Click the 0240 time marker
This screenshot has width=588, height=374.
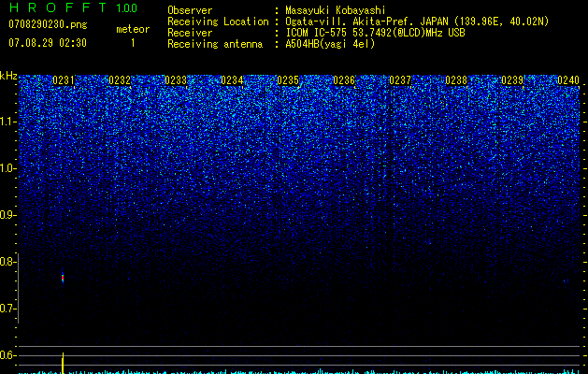(x=568, y=80)
